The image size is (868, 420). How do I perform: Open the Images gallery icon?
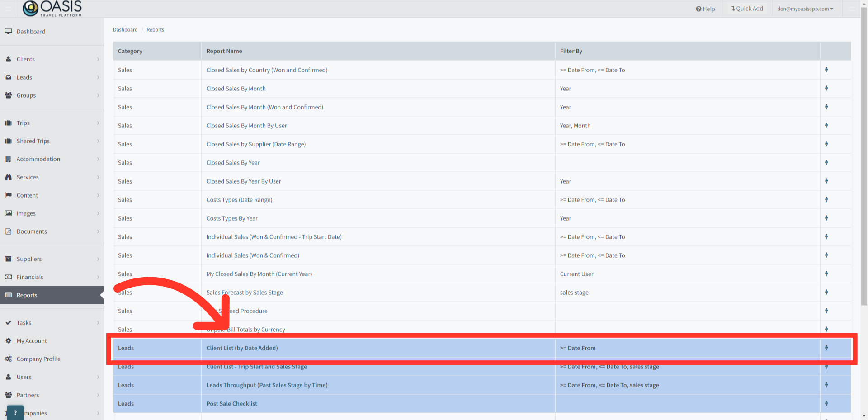point(9,213)
